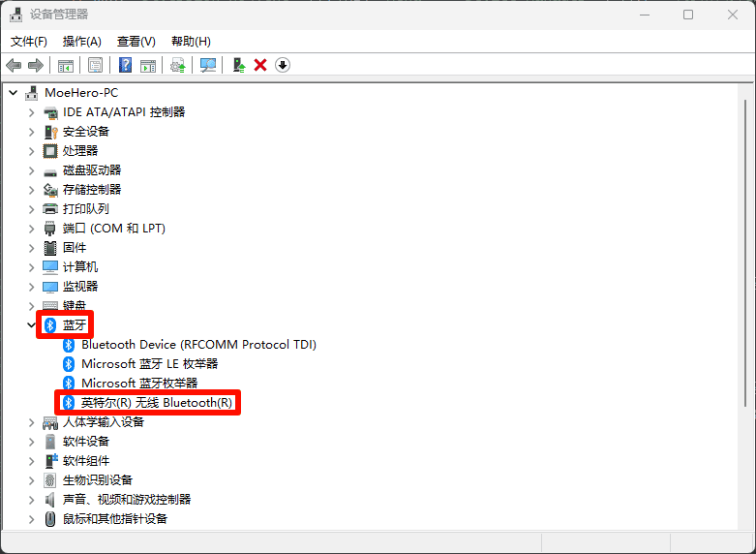Select the 人体学输入设备 icon

point(50,422)
